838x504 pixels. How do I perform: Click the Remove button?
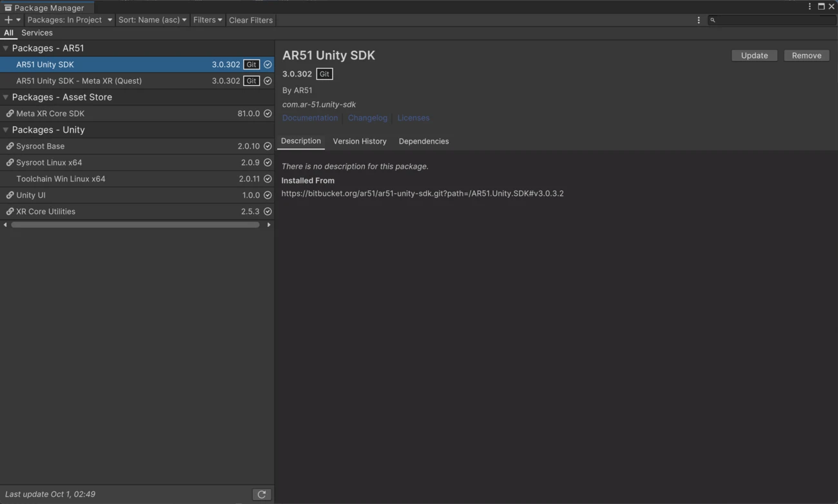point(806,55)
